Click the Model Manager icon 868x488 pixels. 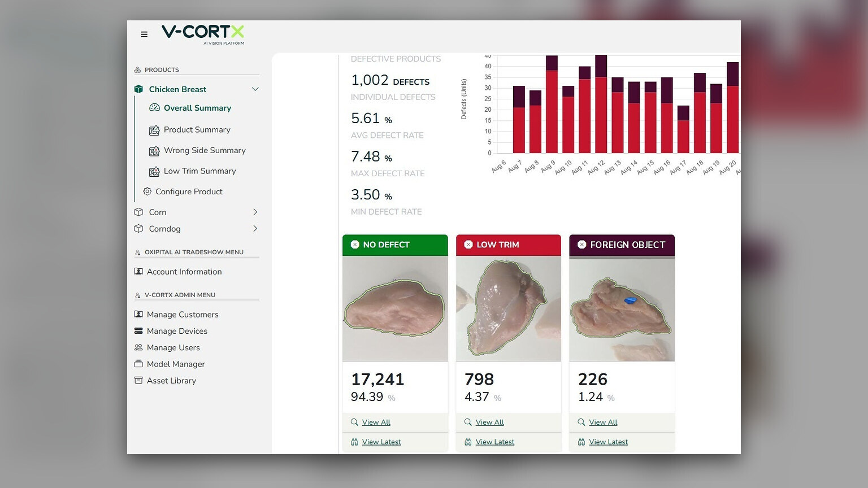click(x=138, y=364)
